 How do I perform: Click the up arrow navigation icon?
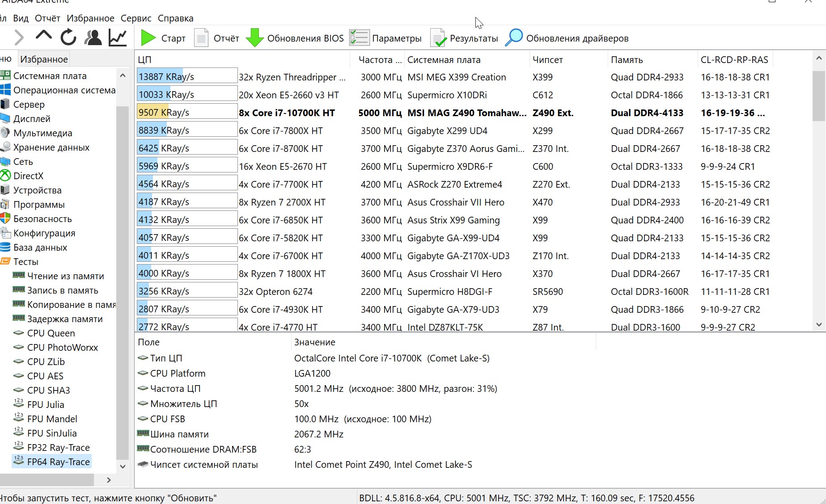[44, 36]
